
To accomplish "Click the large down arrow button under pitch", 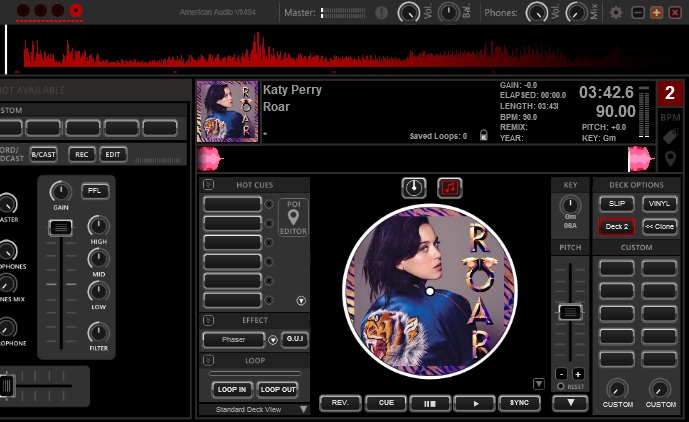I will click(x=570, y=402).
